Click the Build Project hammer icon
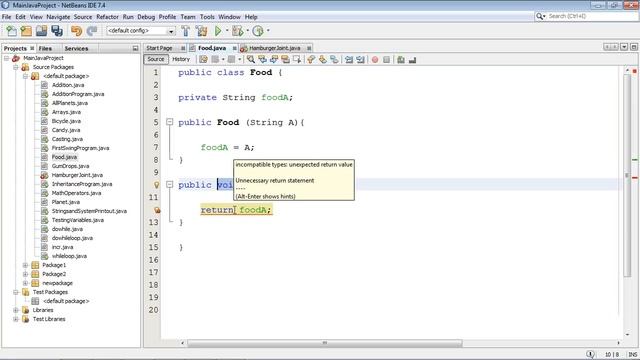Screen dimensions: 640x360 (186, 31)
